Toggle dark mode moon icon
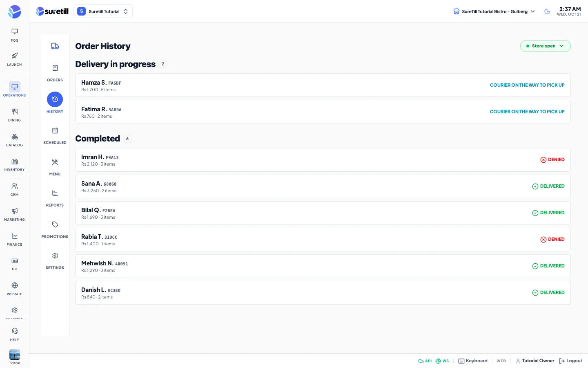This screenshot has width=588, height=368. [547, 11]
